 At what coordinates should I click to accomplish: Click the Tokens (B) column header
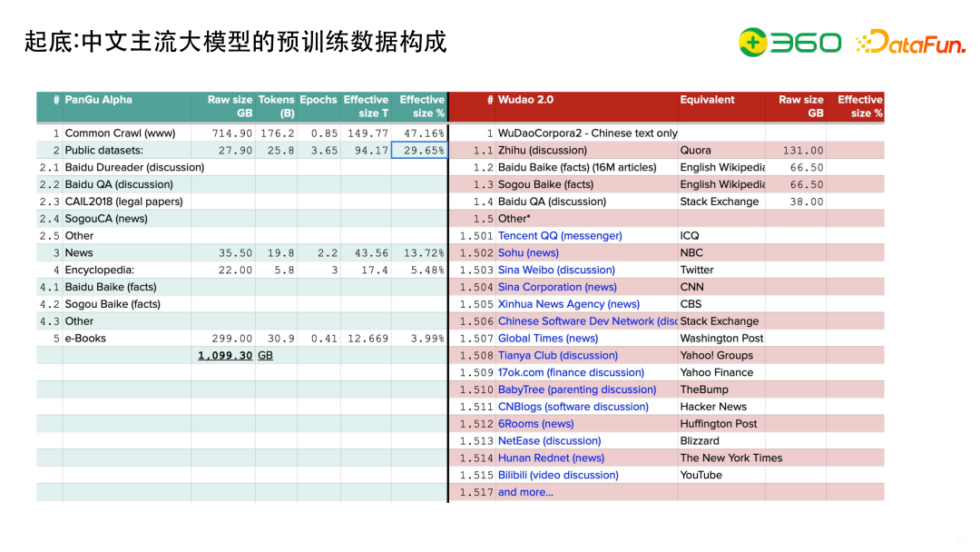276,106
